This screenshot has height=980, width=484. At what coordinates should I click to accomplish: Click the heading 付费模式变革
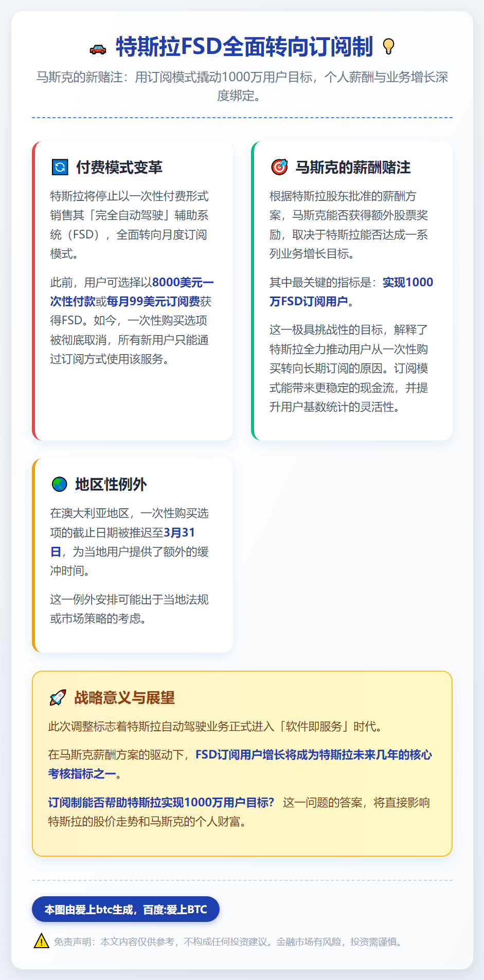119,167
